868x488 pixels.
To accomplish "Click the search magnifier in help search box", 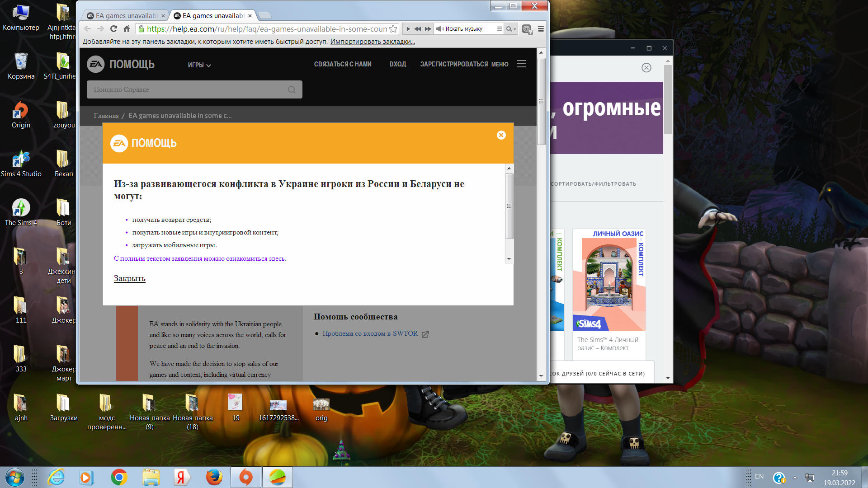I will pos(292,89).
